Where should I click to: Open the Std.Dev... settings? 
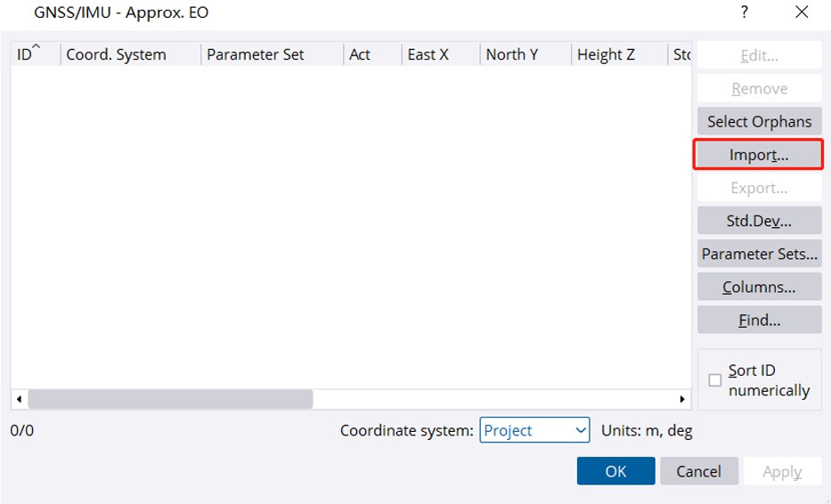click(x=759, y=221)
